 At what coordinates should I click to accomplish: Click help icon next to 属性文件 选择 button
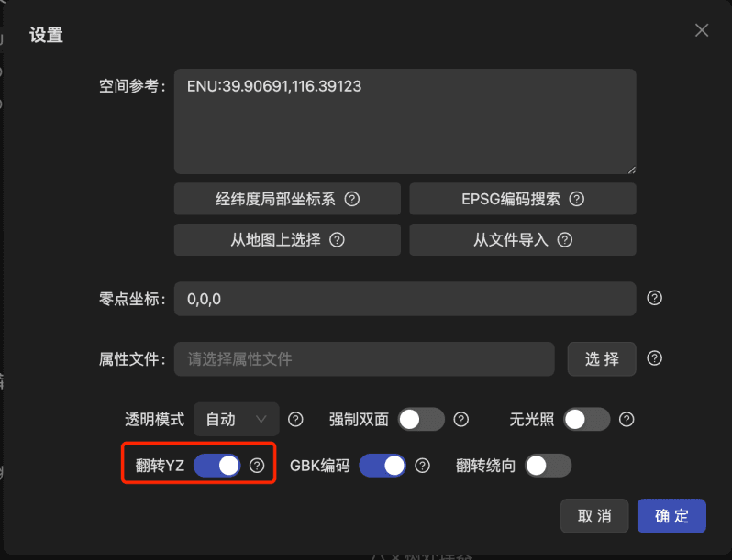655,358
